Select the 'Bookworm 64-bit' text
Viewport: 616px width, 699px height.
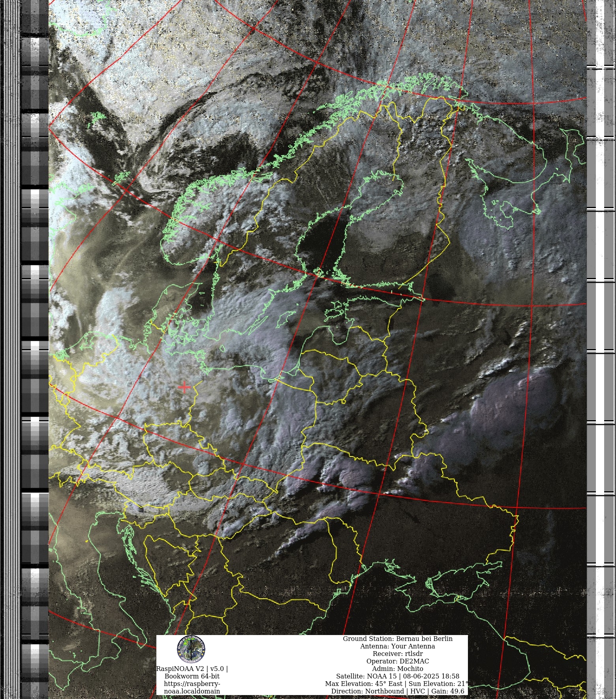192,676
